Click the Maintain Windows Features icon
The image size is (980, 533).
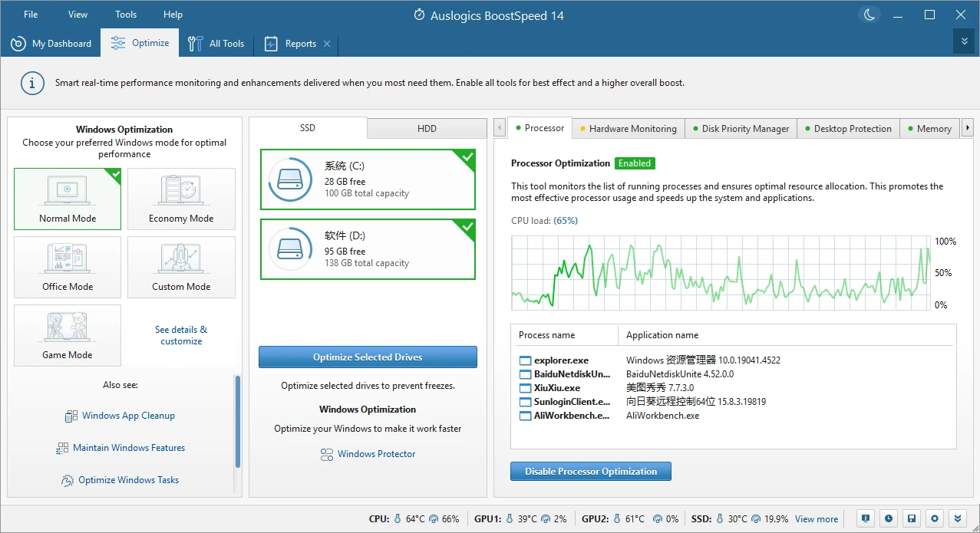[x=61, y=448]
